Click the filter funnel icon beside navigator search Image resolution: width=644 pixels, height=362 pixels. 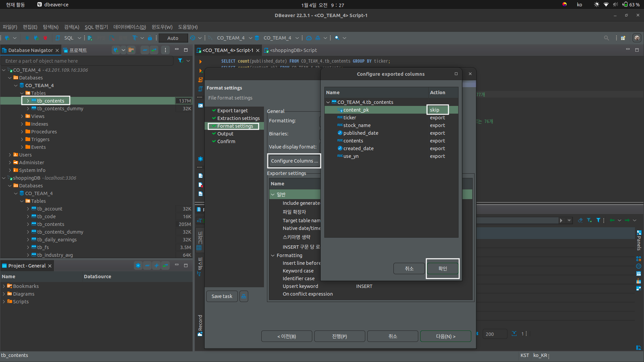(180, 61)
